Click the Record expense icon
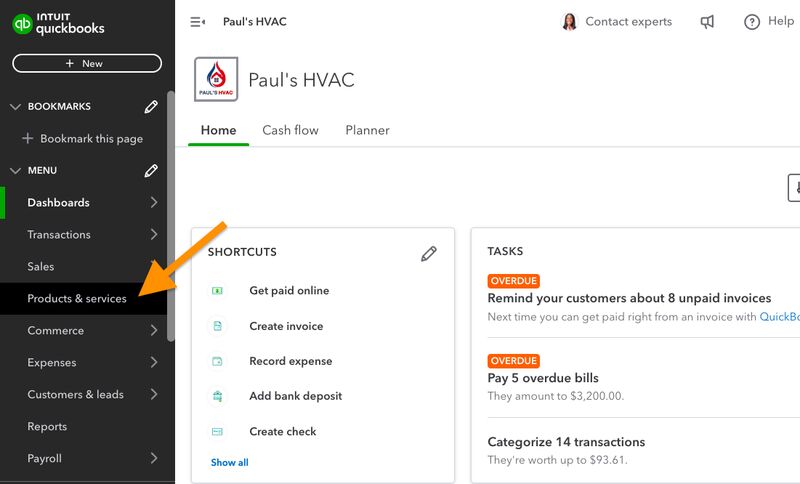The height and width of the screenshot is (484, 800). coord(217,362)
